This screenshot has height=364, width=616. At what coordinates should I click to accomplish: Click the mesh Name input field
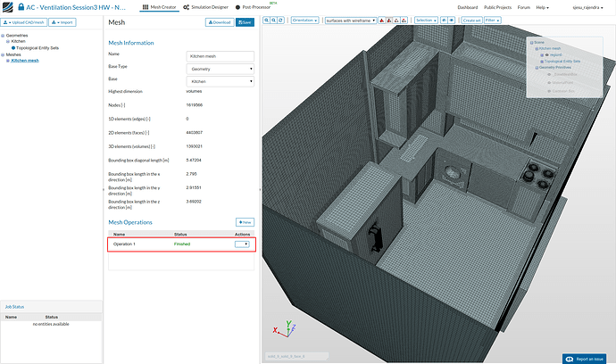(220, 55)
